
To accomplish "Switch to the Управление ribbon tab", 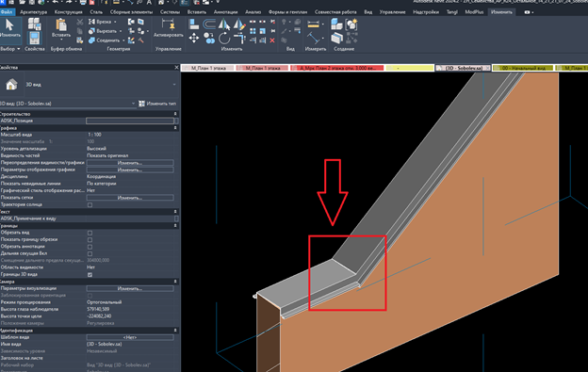I will pyautogui.click(x=392, y=12).
